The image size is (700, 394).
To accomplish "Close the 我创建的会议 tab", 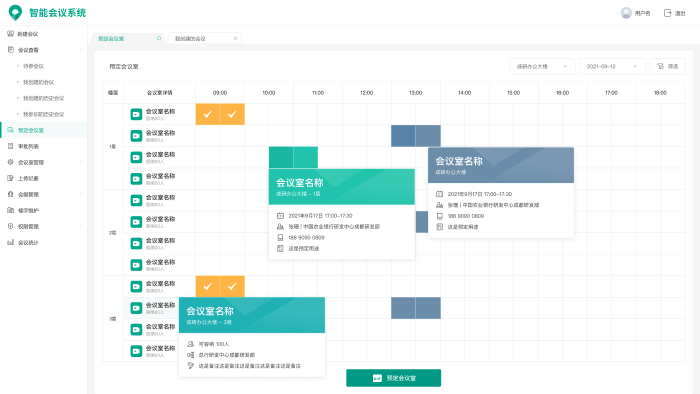I will (x=235, y=38).
